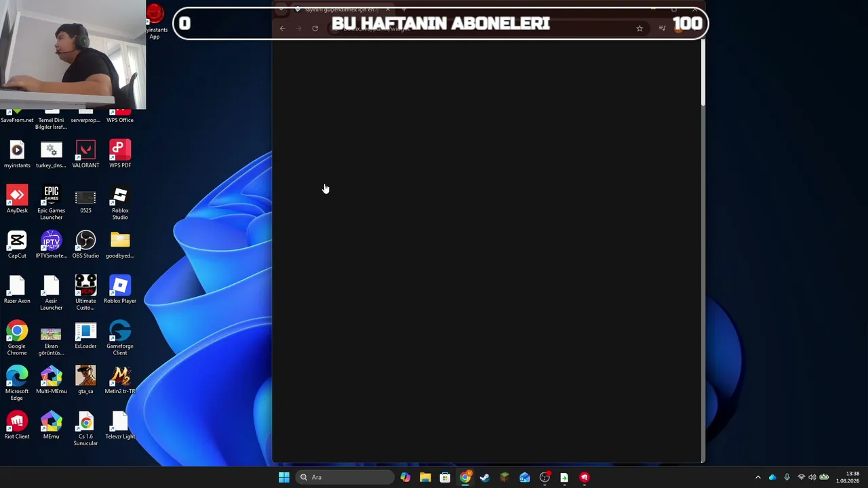Launch the Roblox Studio shortcut
868x488 pixels.
point(120,203)
